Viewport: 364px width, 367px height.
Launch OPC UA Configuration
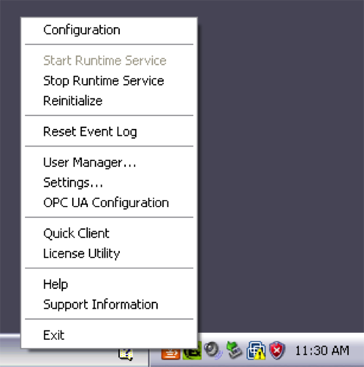click(109, 203)
